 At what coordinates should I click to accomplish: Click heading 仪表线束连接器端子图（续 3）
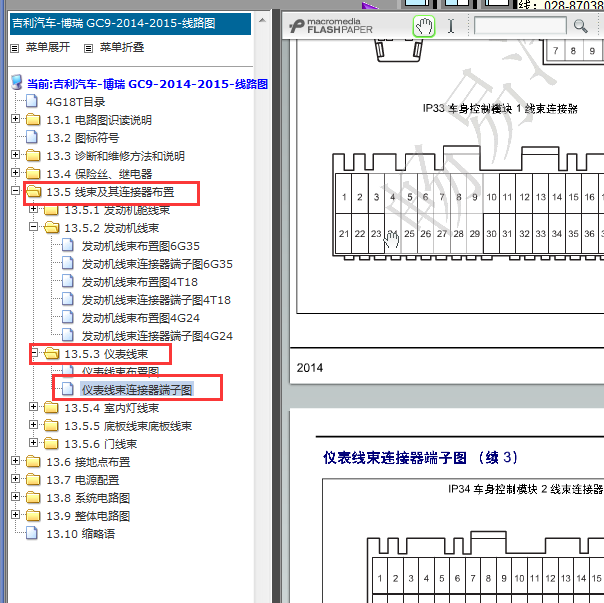420,457
